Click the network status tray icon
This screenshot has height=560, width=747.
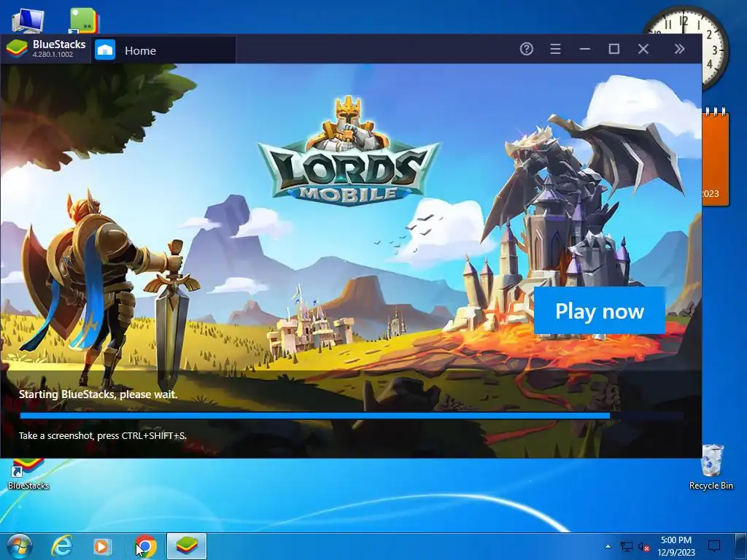[x=626, y=547]
